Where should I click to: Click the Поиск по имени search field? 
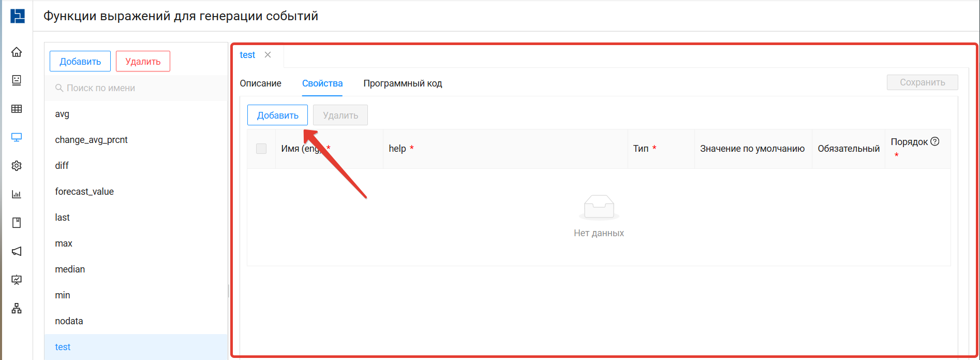coord(140,88)
